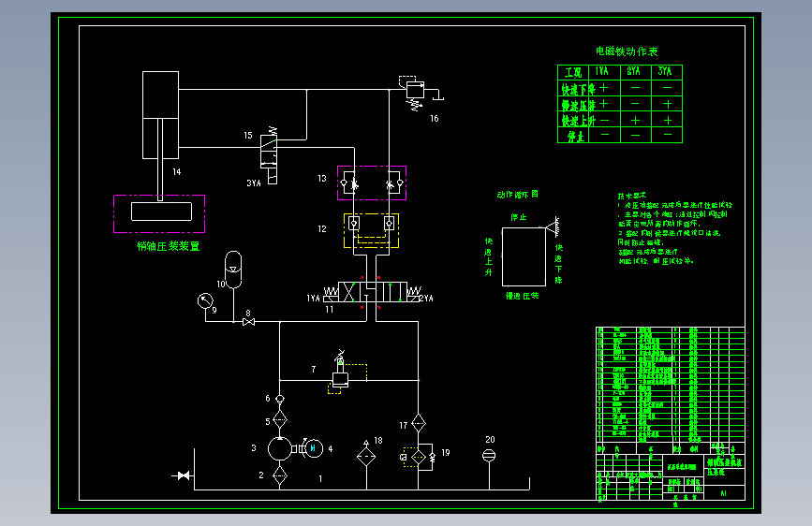Image resolution: width=812 pixels, height=526 pixels.
Task: Select the return filter symbol numbered 17
Action: [419, 423]
